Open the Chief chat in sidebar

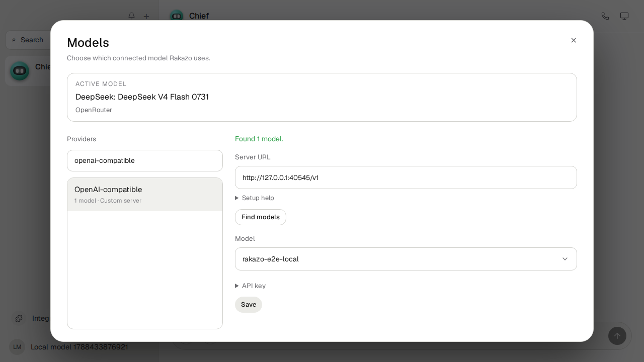click(x=28, y=70)
